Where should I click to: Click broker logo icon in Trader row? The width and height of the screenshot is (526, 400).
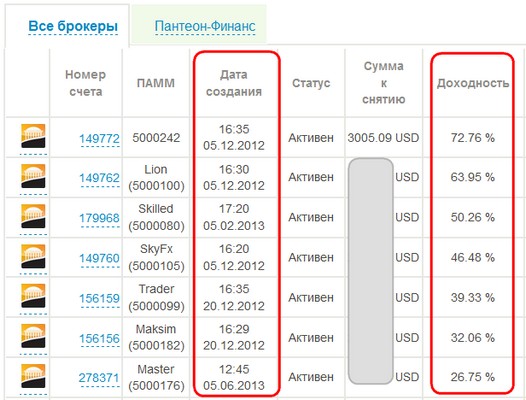point(33,296)
